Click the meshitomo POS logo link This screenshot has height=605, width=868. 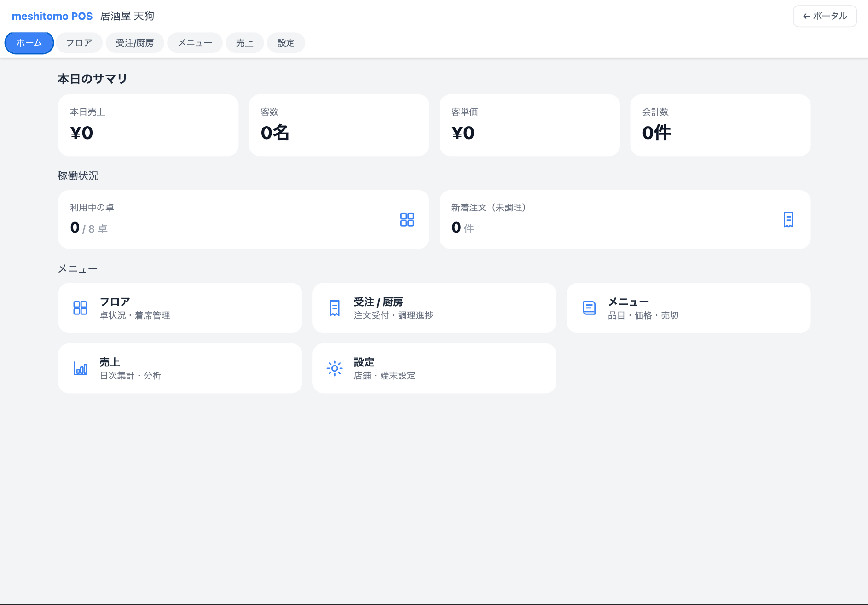[52, 16]
